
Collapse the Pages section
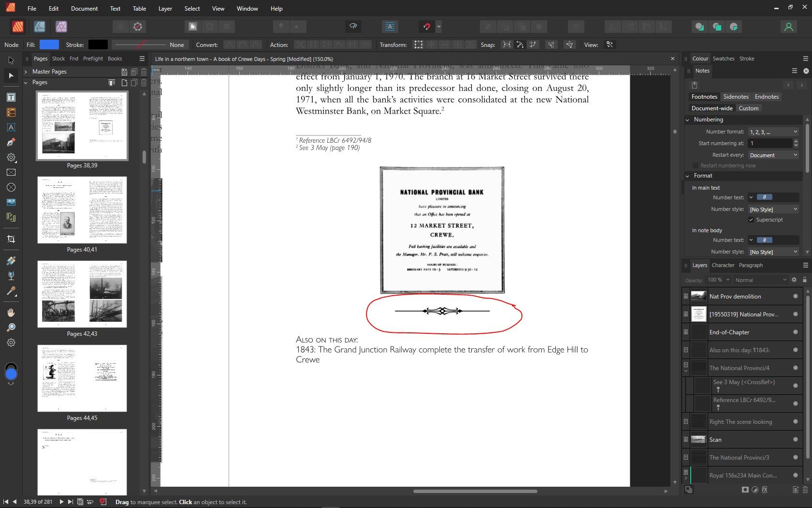pos(26,82)
